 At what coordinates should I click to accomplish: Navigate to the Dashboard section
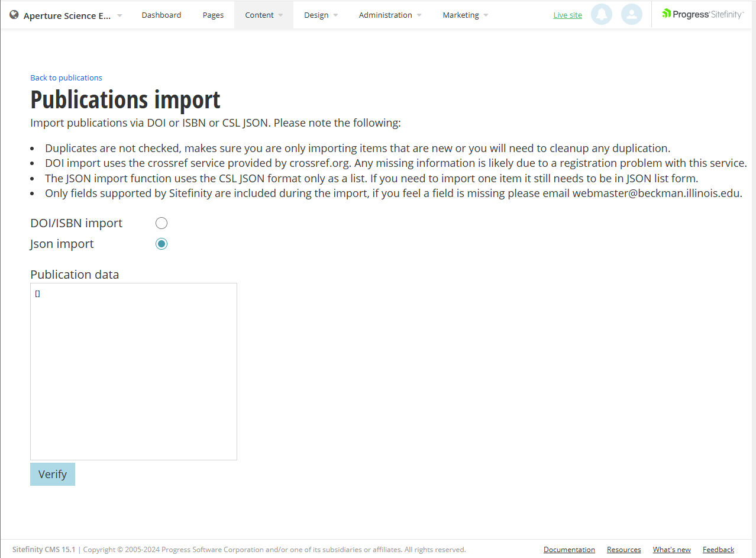click(x=161, y=15)
